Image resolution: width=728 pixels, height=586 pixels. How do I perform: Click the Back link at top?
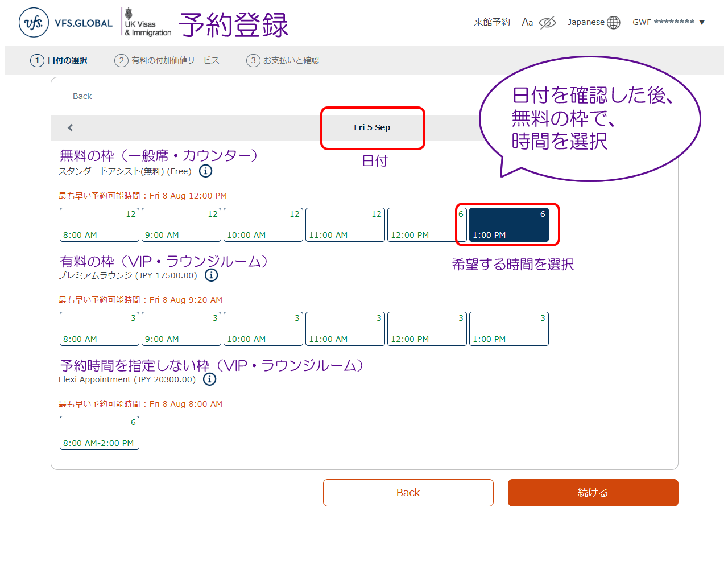(x=82, y=96)
